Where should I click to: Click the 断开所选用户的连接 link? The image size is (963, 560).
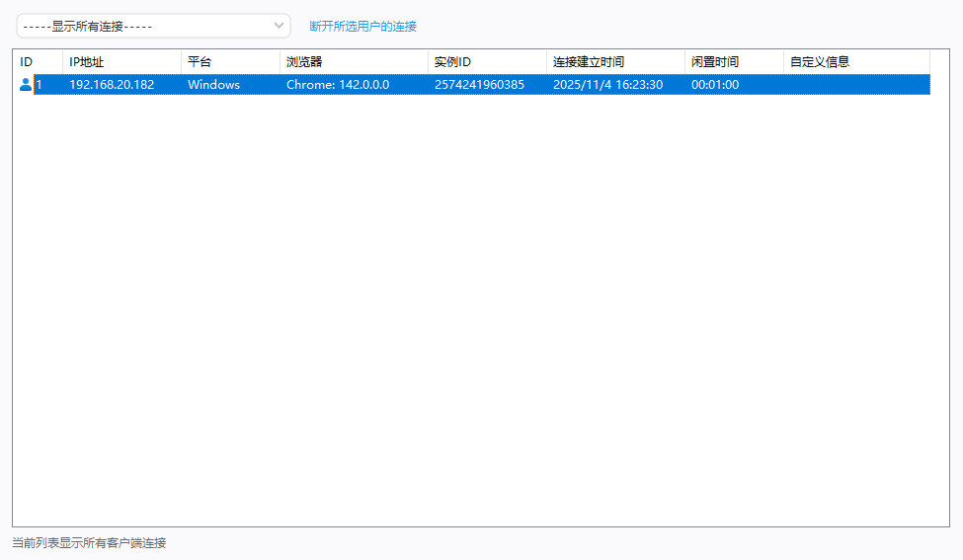tap(362, 27)
